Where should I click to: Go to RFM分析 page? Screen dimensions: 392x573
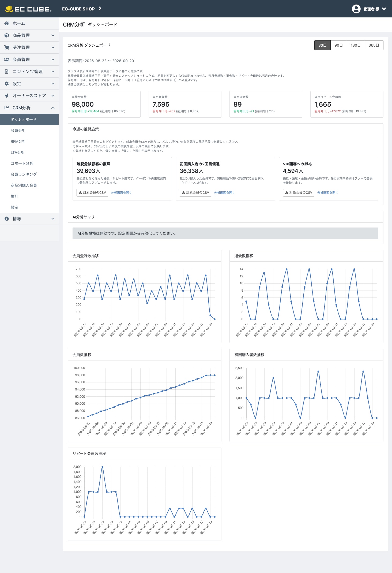pyautogui.click(x=29, y=141)
